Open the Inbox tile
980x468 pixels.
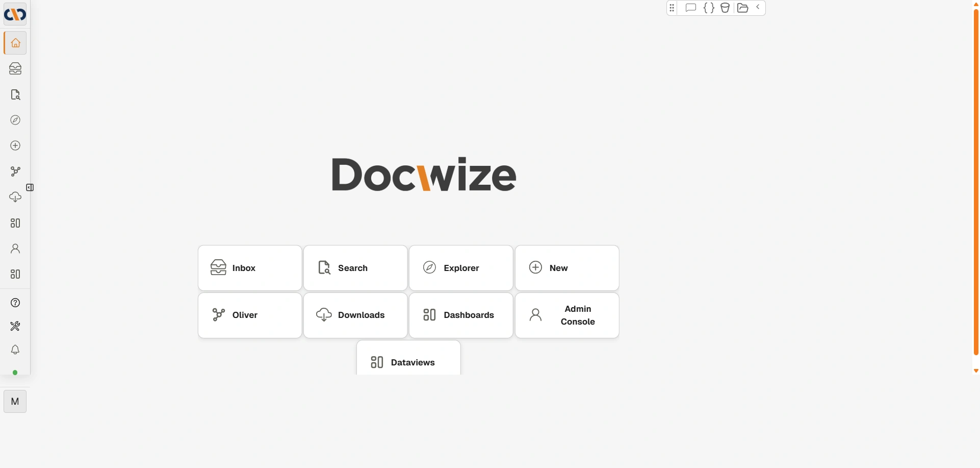click(250, 268)
